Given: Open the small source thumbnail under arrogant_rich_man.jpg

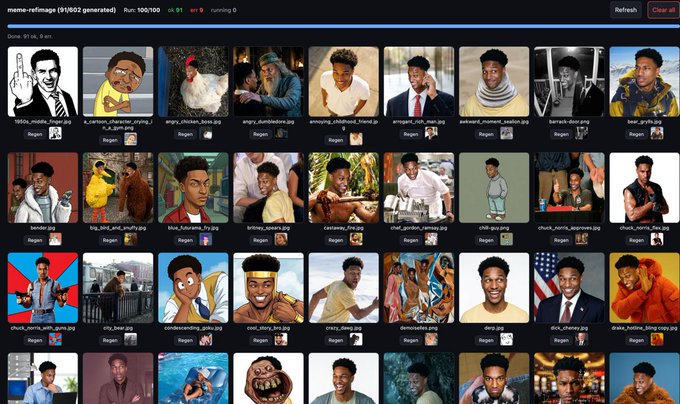Looking at the screenshot, I should tap(431, 134).
